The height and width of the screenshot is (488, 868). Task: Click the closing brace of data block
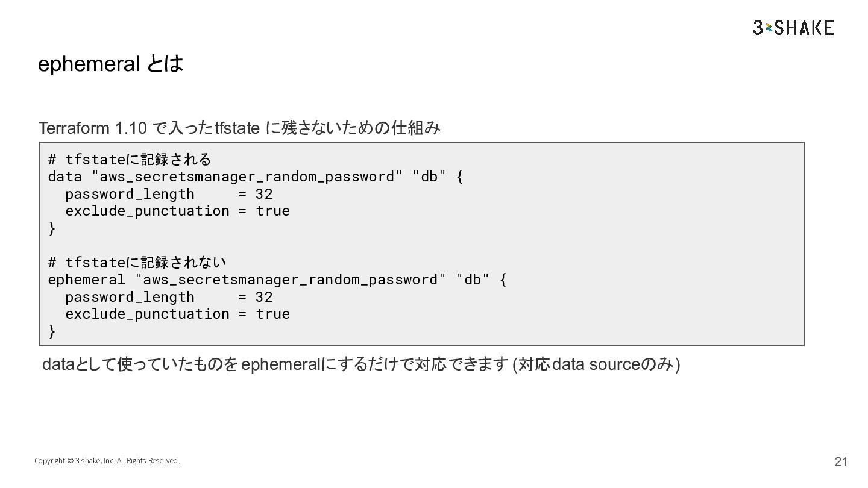52,228
